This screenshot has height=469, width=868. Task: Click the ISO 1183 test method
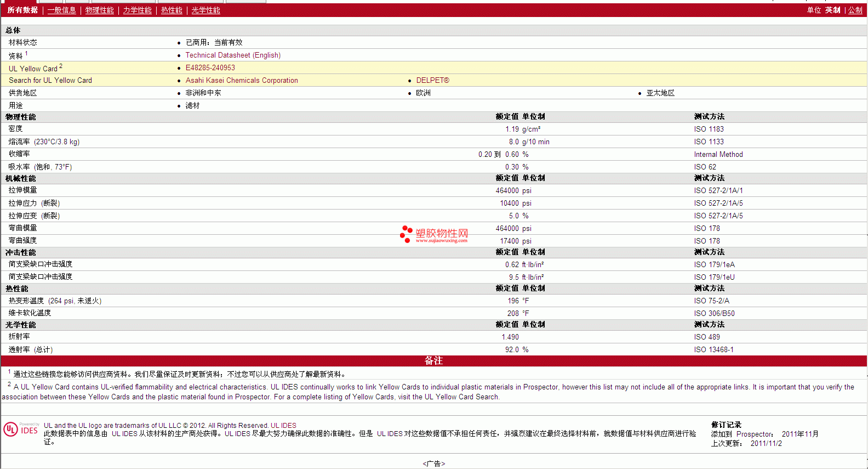point(709,129)
